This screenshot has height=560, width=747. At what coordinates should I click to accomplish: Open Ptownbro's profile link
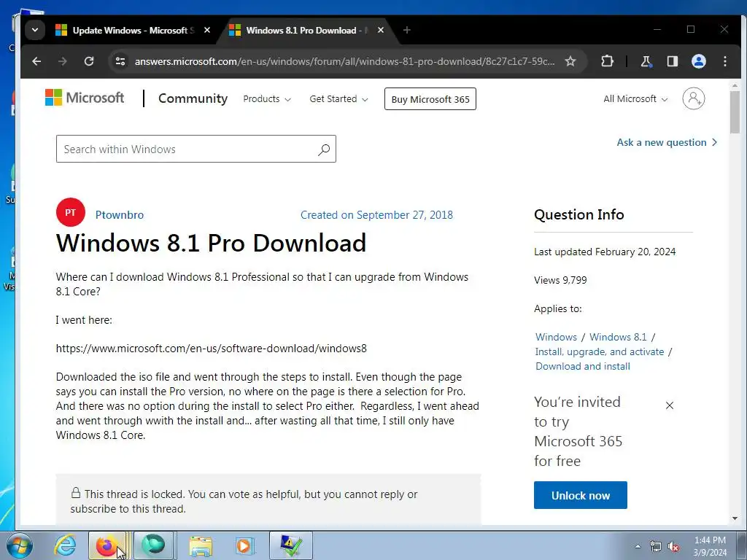pyautogui.click(x=120, y=215)
